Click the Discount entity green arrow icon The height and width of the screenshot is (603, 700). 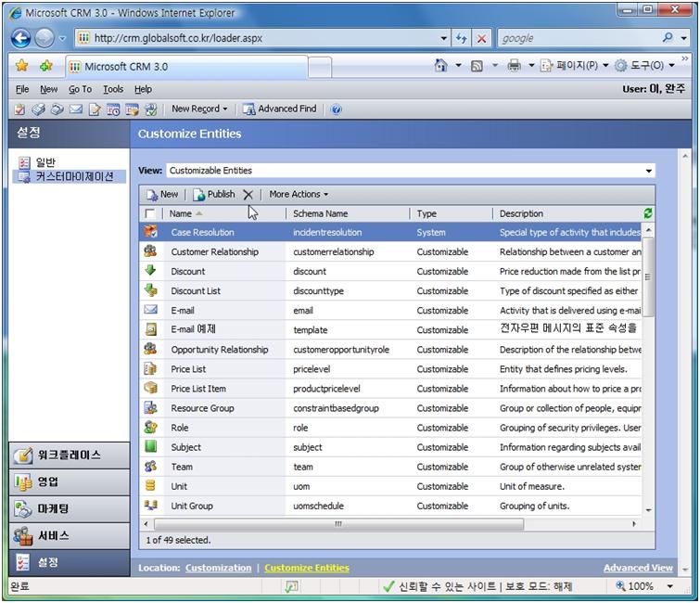pos(150,270)
